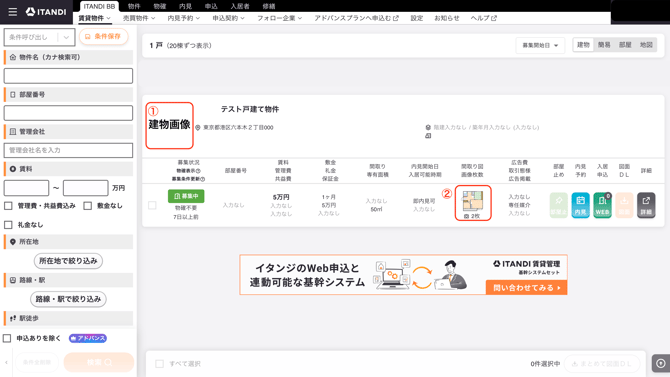Screen dimensions: 670x377
Task: Click the blue 内見 calendar icon
Action: coord(580,205)
